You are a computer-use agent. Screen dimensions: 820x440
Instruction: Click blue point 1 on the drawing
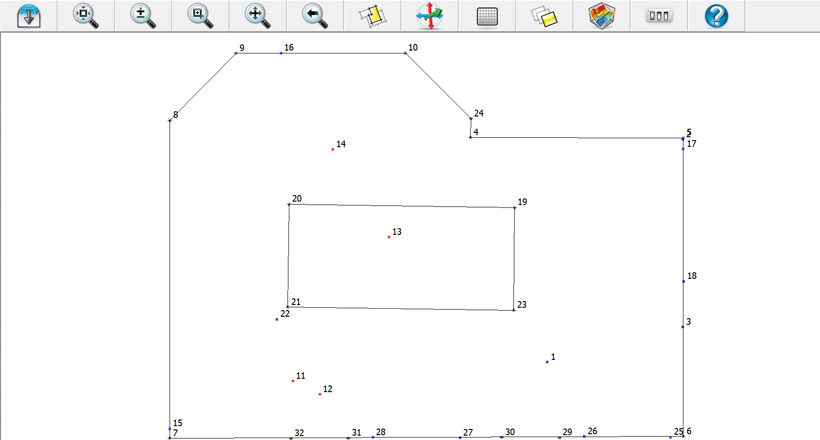pos(547,361)
